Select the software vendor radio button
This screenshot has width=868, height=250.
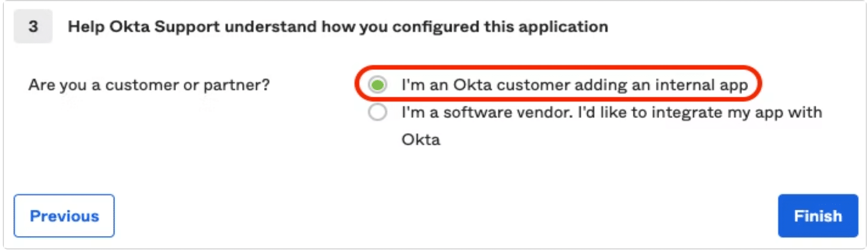(377, 112)
